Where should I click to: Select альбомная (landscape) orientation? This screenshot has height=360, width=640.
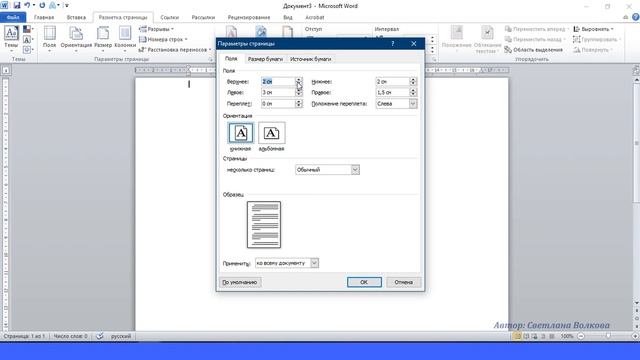271,133
